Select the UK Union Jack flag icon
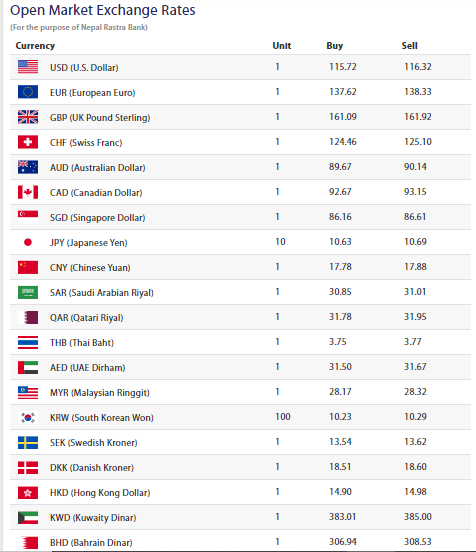The width and height of the screenshot is (476, 552). 28,117
